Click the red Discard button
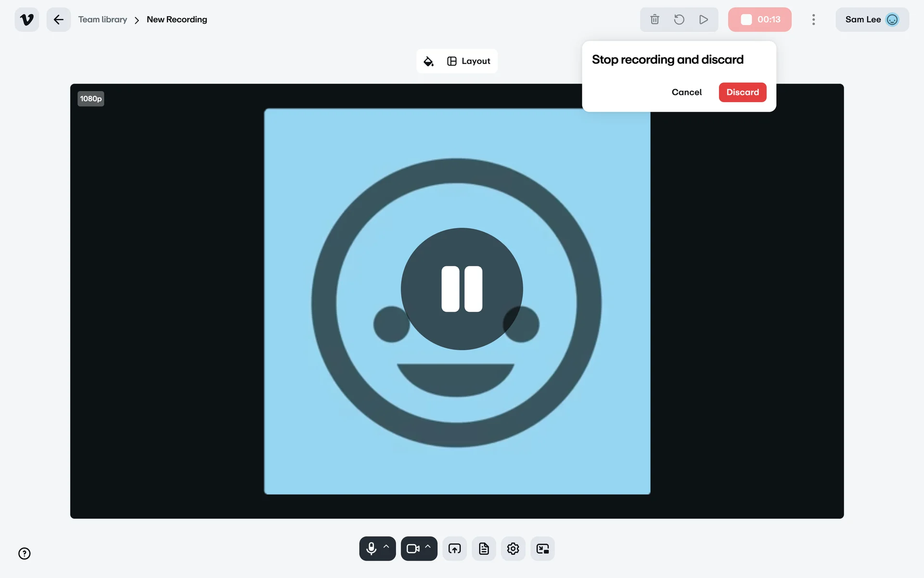Viewport: 924px width, 578px height. 742,92
